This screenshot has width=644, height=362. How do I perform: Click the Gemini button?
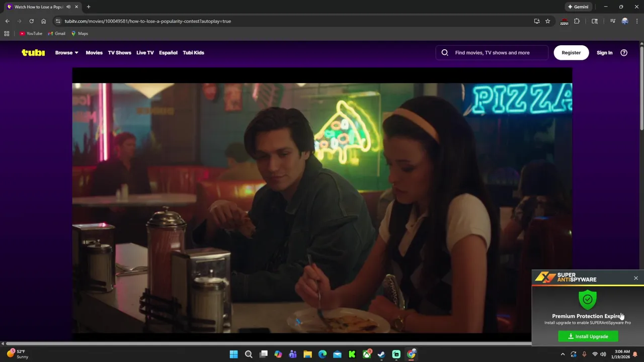point(578,7)
